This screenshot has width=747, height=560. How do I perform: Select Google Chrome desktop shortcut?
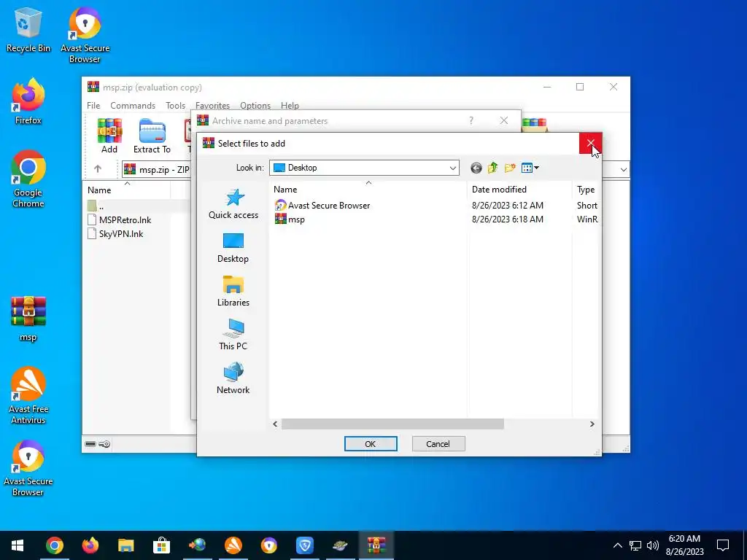click(28, 179)
